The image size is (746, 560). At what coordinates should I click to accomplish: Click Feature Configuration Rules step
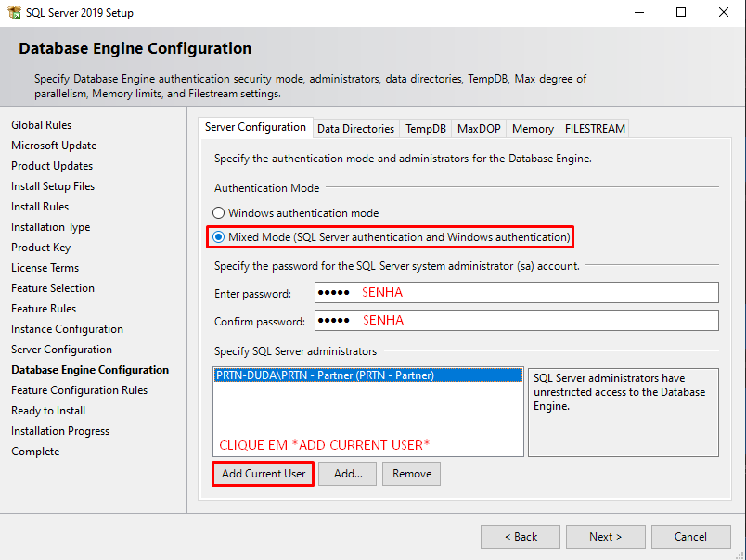tap(80, 390)
